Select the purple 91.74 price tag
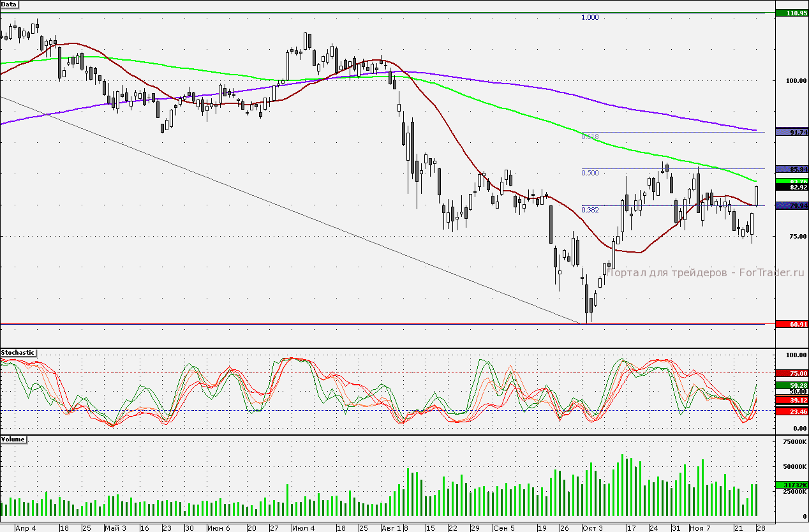 [x=792, y=132]
